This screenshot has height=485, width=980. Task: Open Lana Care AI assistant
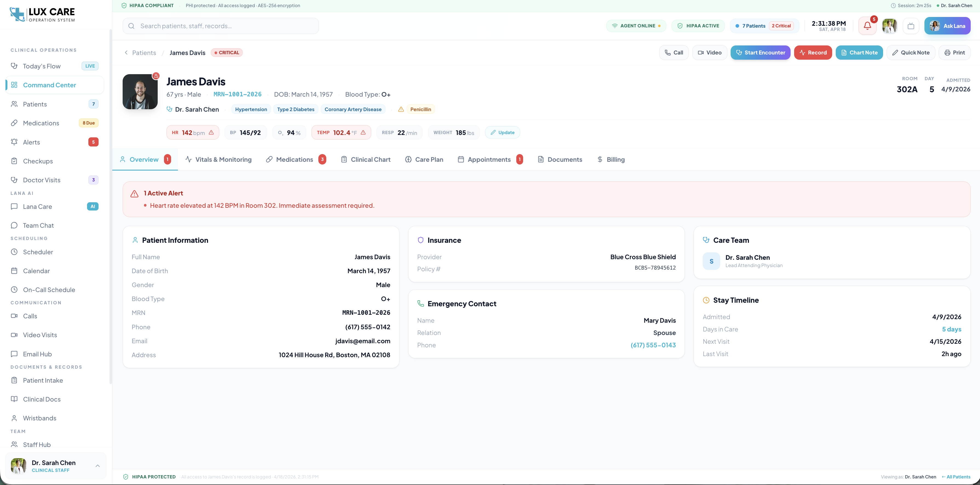[55, 207]
